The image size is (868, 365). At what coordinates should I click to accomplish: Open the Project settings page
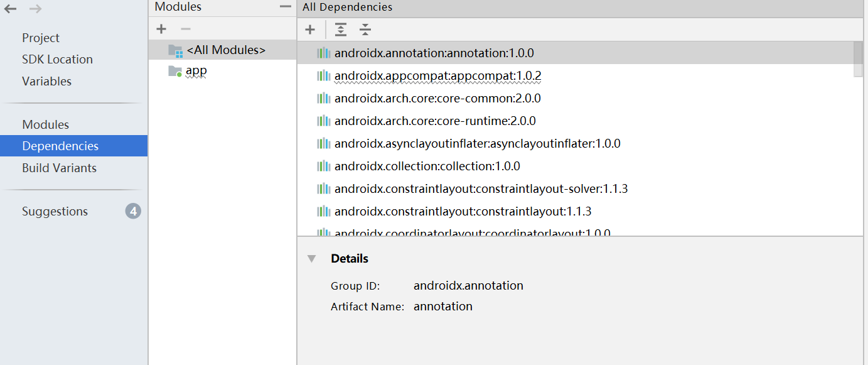pos(41,38)
